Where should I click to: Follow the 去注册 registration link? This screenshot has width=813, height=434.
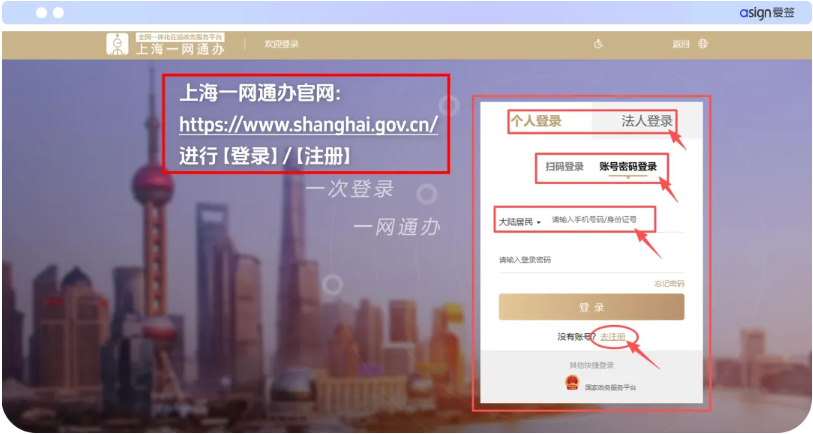coord(613,337)
